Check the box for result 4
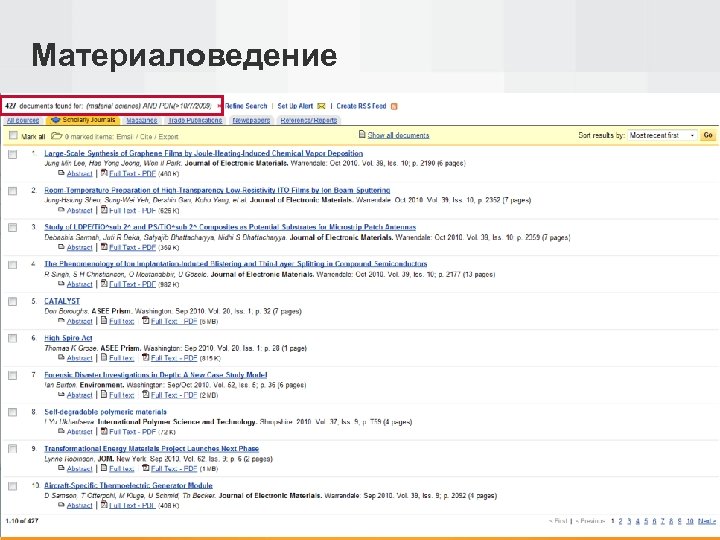 click(x=12, y=265)
